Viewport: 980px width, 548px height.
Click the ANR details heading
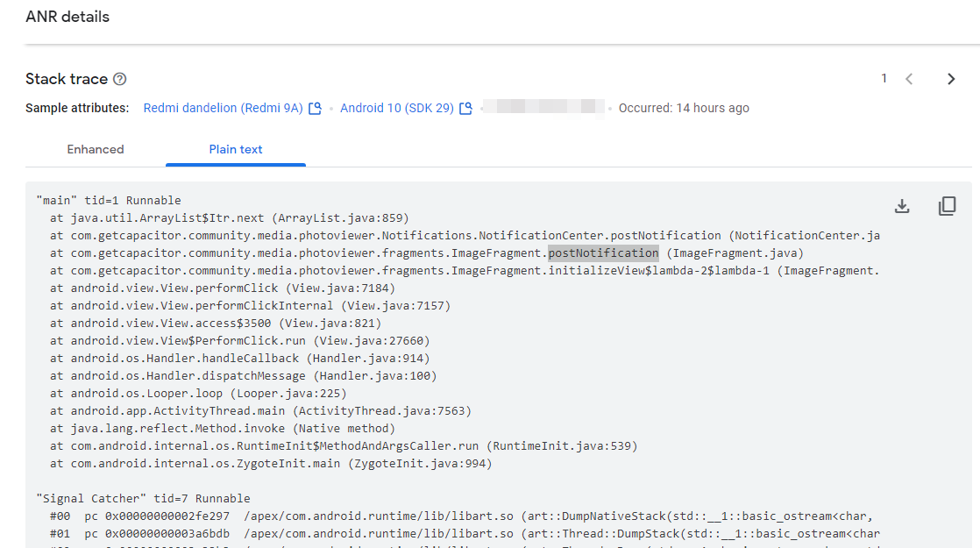[x=68, y=16]
